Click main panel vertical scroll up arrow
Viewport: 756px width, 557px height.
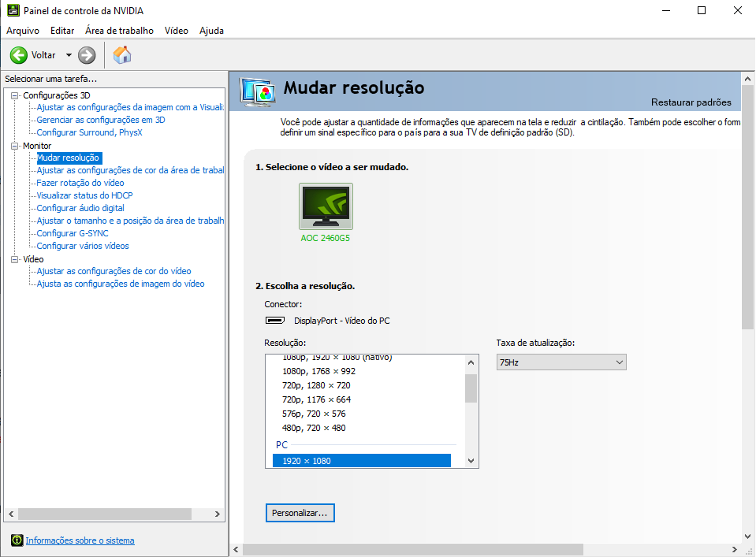click(748, 79)
